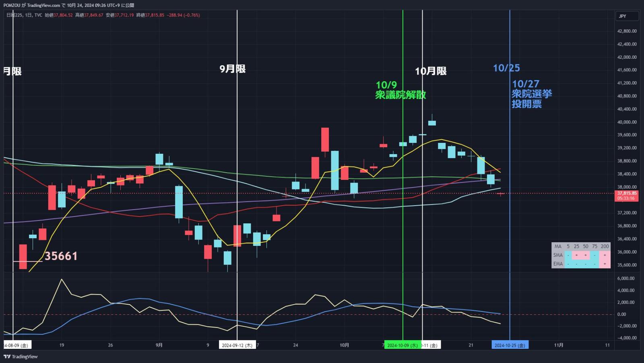Select the 2024-09-12 (木) date marker
This screenshot has height=363, width=644.
[237, 345]
